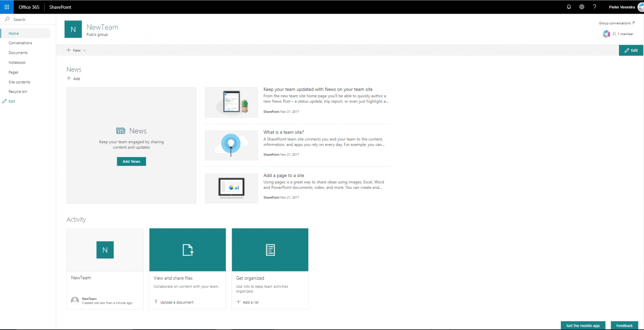This screenshot has height=330, width=644.
Task: Expand the New dropdown chevron
Action: point(85,50)
